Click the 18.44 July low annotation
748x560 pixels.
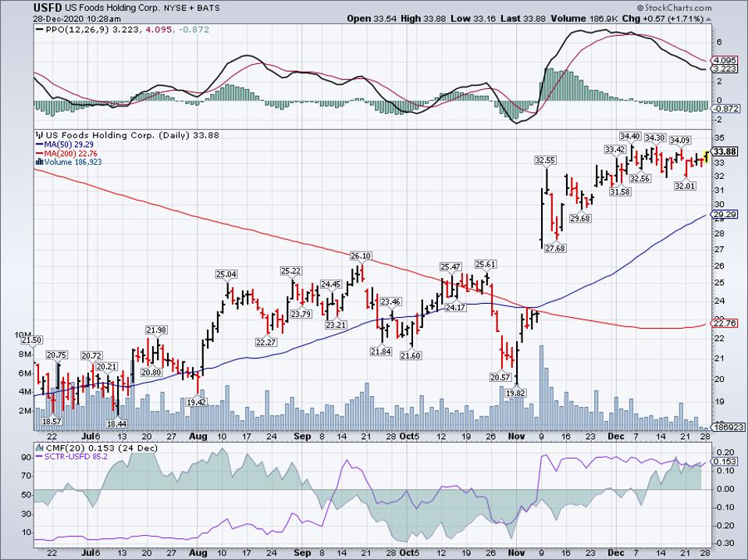117,423
